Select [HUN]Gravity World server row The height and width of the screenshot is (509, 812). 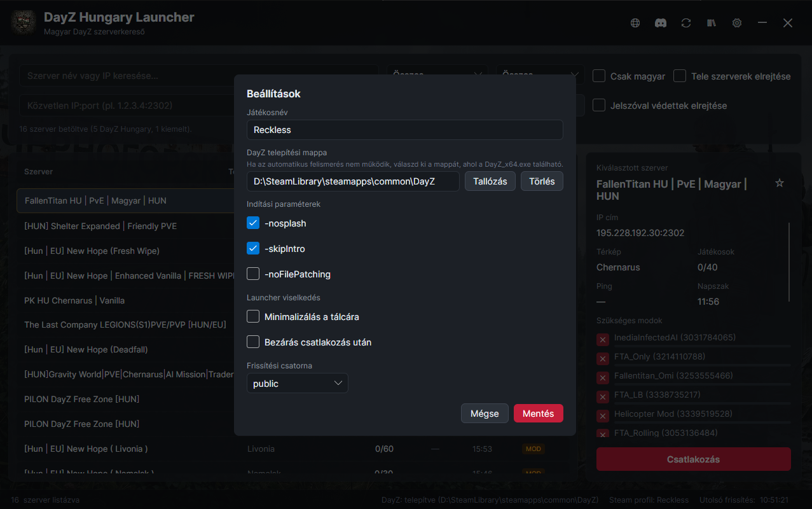click(x=126, y=374)
